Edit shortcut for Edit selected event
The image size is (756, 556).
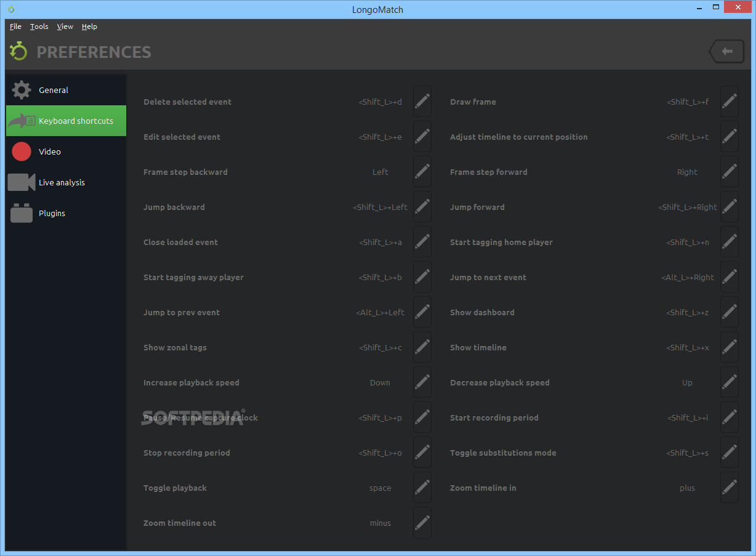click(422, 137)
